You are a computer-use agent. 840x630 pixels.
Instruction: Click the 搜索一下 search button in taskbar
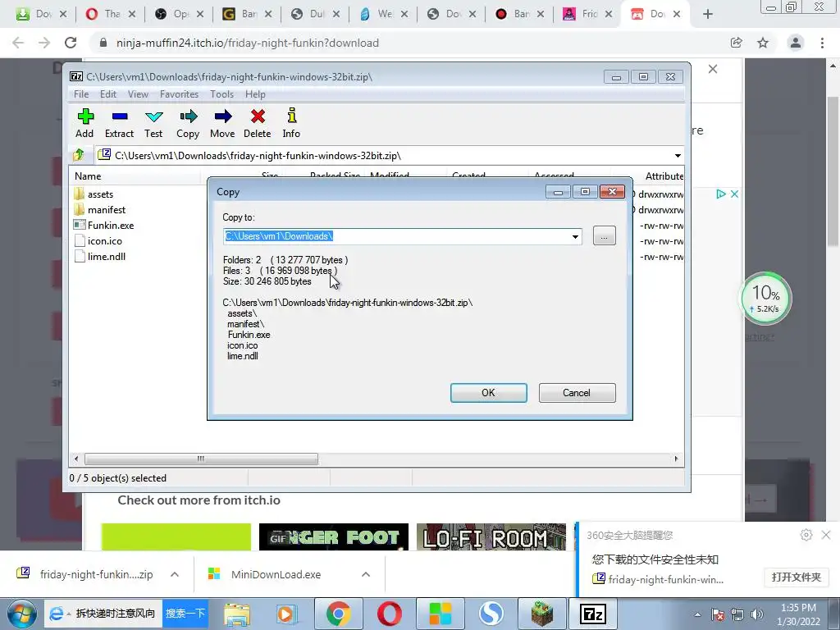tap(185, 614)
